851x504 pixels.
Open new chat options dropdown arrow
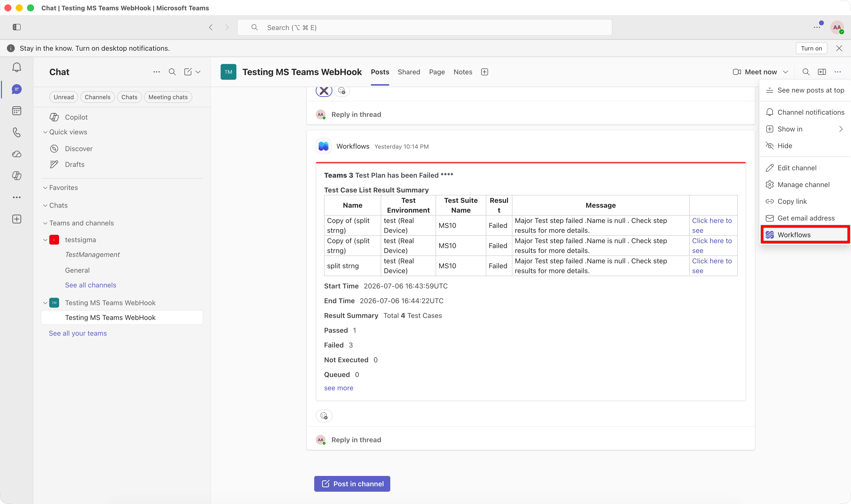tap(198, 72)
